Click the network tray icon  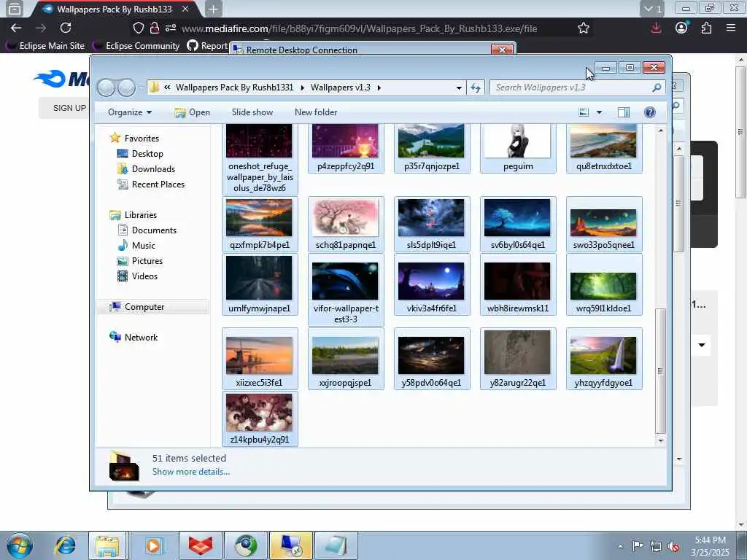[x=656, y=546]
